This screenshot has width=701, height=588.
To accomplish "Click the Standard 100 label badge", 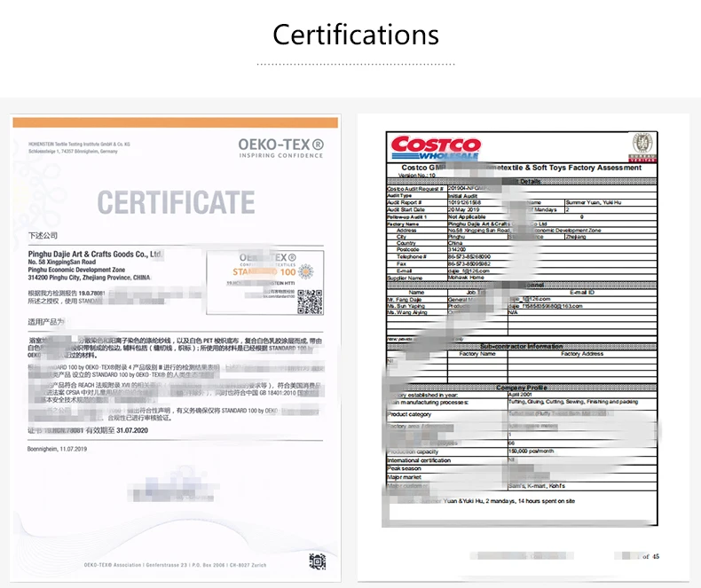I will pos(265,282).
